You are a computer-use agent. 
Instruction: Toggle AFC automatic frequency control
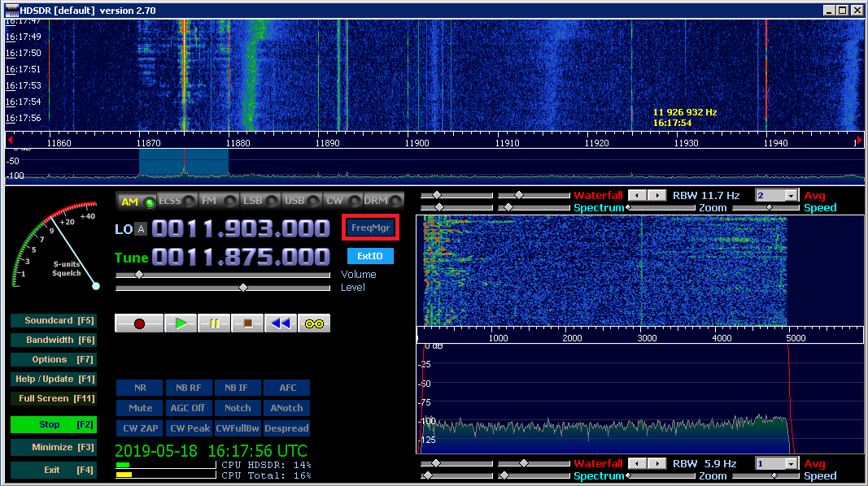coord(287,388)
